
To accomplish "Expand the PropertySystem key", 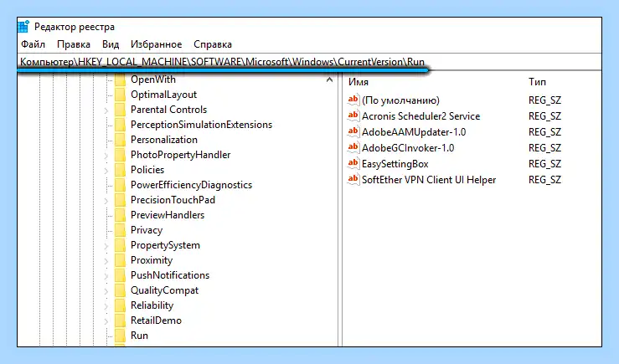I will pyautogui.click(x=106, y=246).
